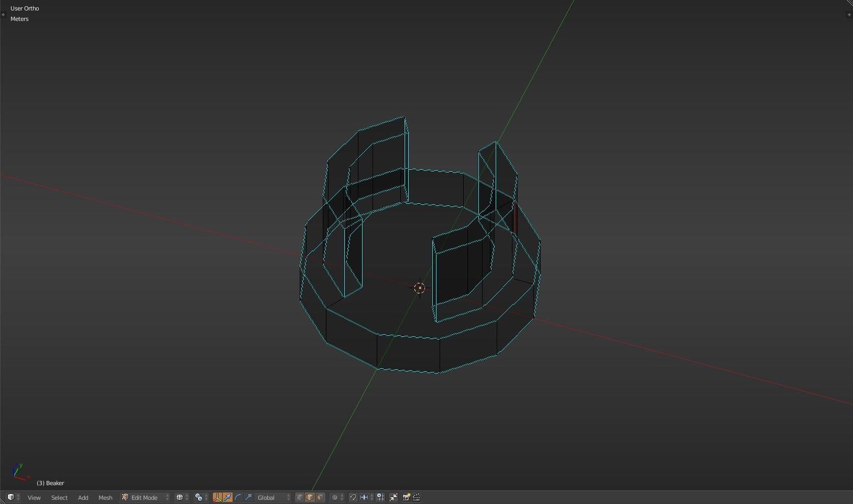Expand the tool shelf plus marker
The width and height of the screenshot is (853, 504).
click(x=3, y=15)
